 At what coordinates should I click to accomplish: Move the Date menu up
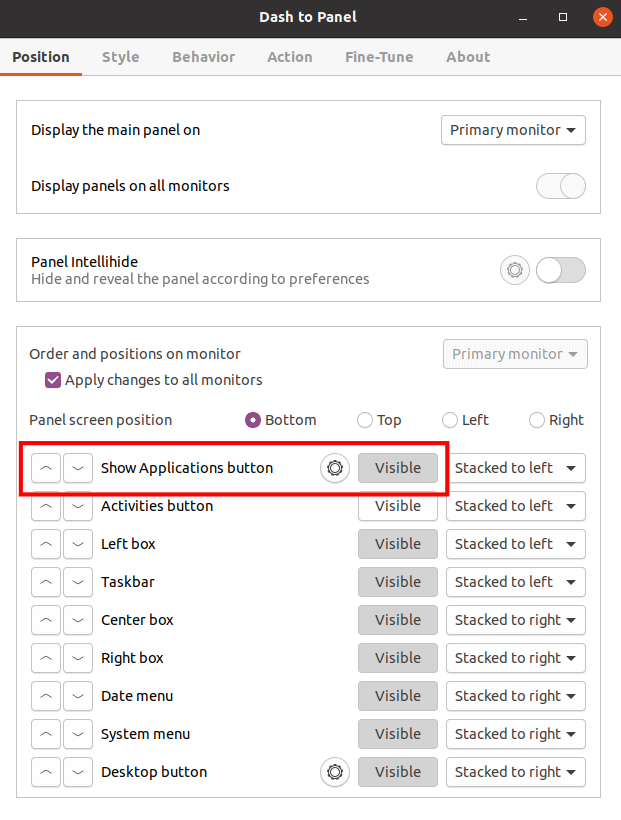[x=45, y=696]
